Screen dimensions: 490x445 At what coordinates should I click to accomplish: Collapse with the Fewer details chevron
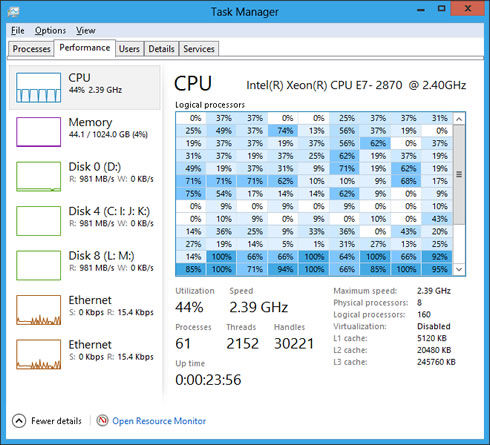click(19, 421)
